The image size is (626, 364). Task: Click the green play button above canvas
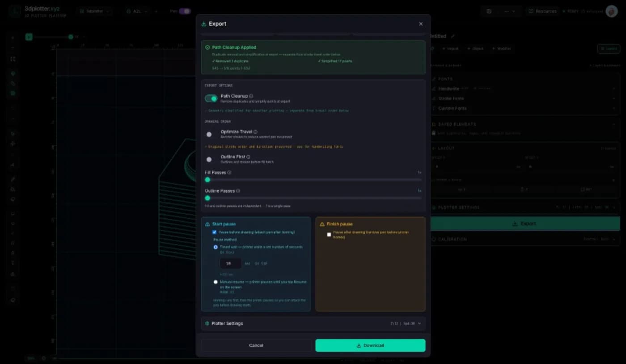pyautogui.click(x=29, y=37)
